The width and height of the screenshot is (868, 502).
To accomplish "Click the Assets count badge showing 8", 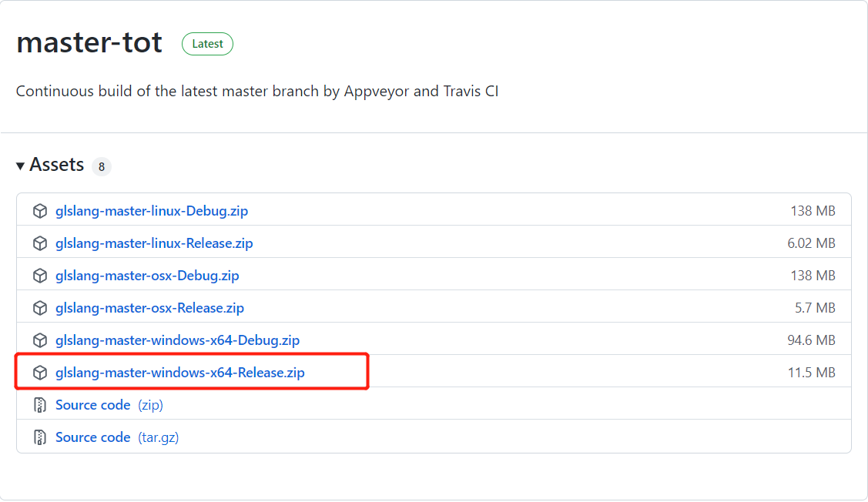I will click(101, 166).
